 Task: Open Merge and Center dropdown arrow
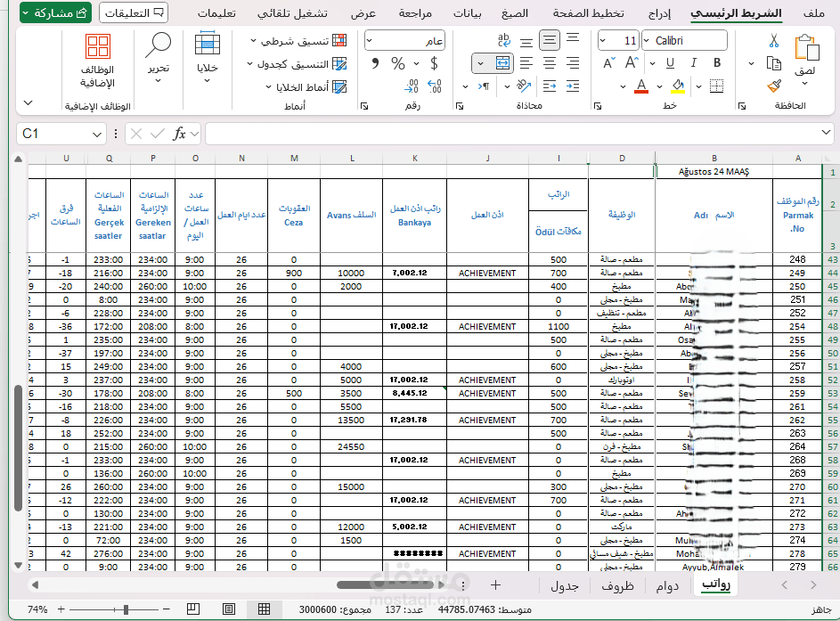[x=480, y=64]
